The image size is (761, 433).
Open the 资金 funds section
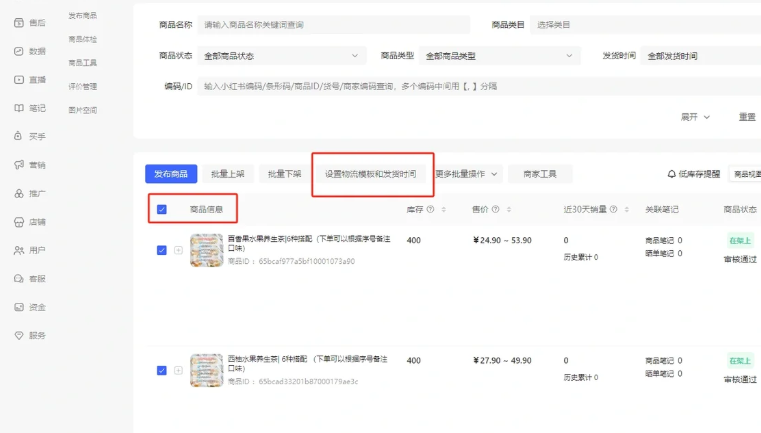30,307
